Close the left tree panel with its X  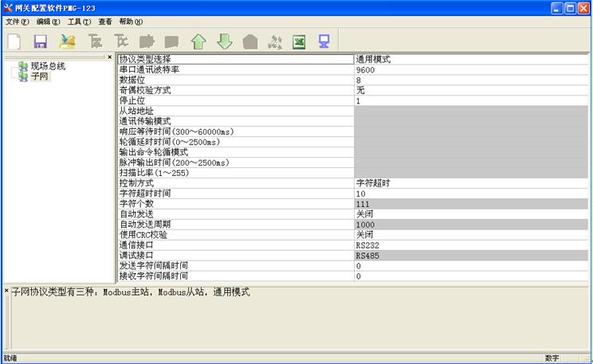[x=110, y=57]
